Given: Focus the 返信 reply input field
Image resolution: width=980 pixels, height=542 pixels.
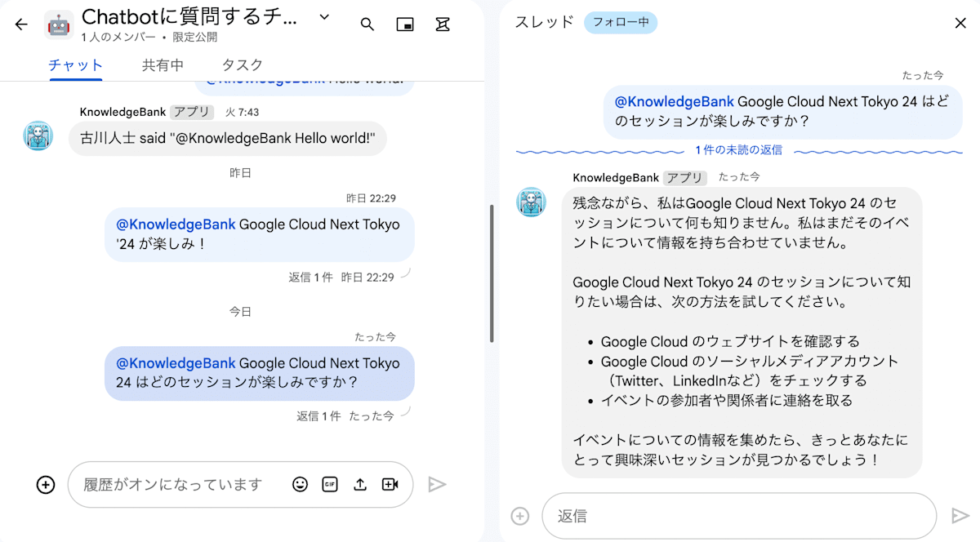Looking at the screenshot, I should tap(739, 516).
